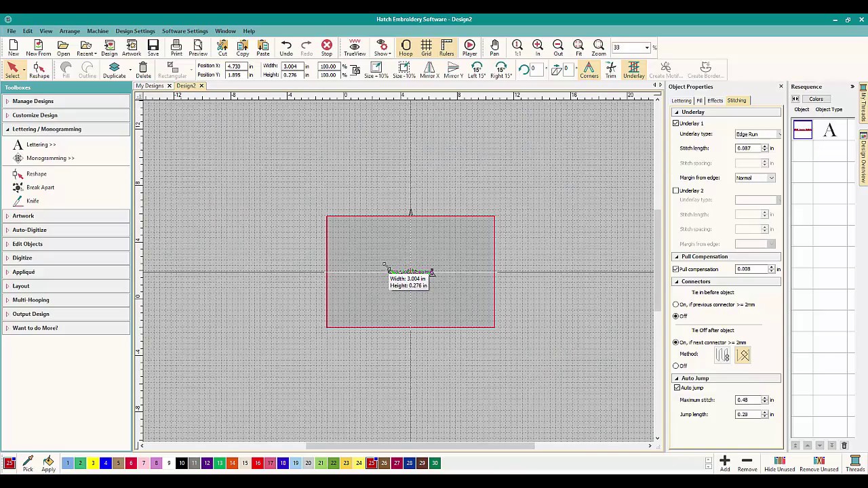Toggle the Rulers icon
Viewport: 868px width, 488px height.
446,46
